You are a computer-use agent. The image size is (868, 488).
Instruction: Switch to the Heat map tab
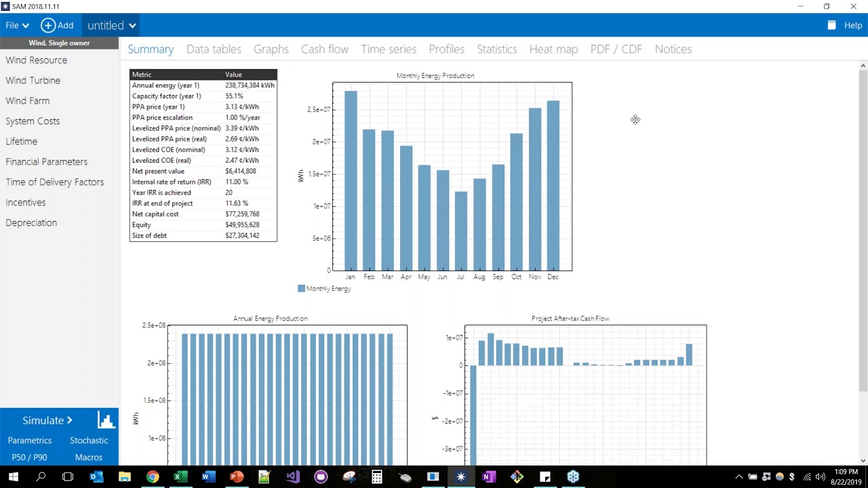coord(553,49)
